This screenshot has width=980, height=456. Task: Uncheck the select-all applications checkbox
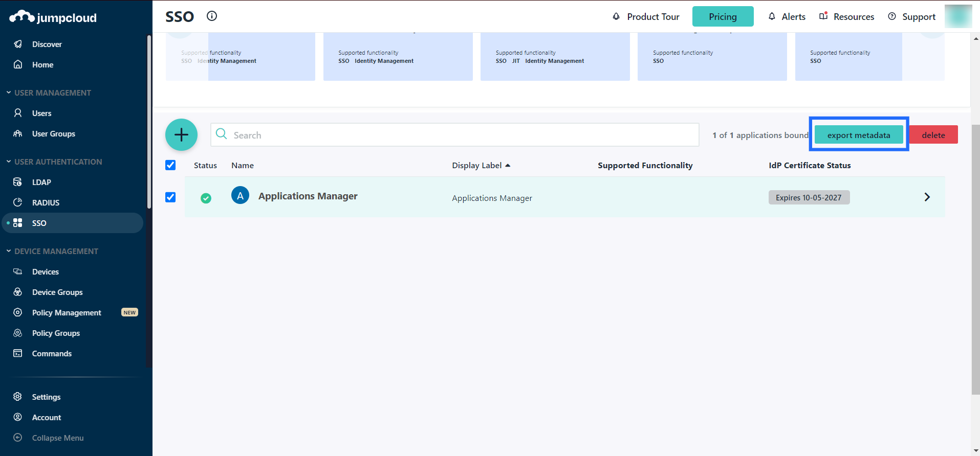coord(170,165)
